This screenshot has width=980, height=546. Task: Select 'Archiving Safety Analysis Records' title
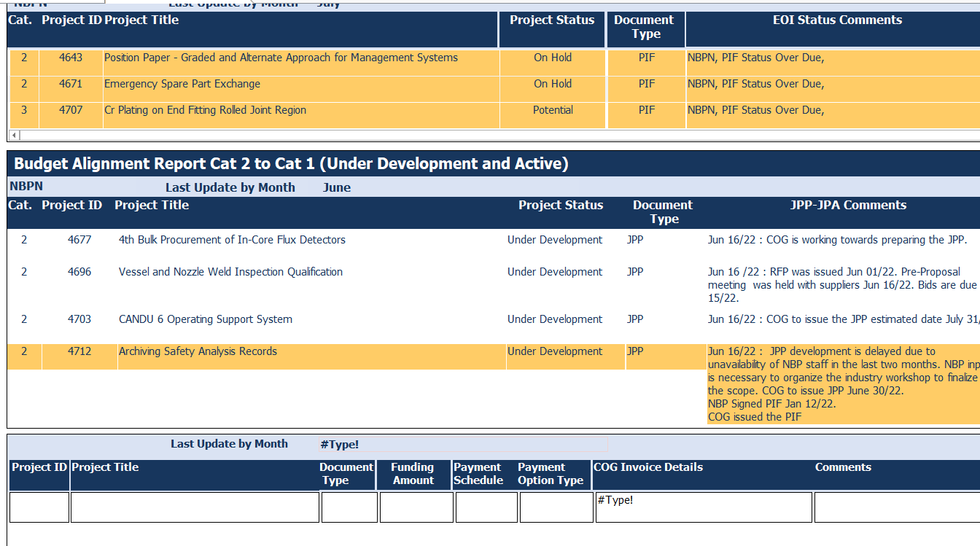(198, 351)
